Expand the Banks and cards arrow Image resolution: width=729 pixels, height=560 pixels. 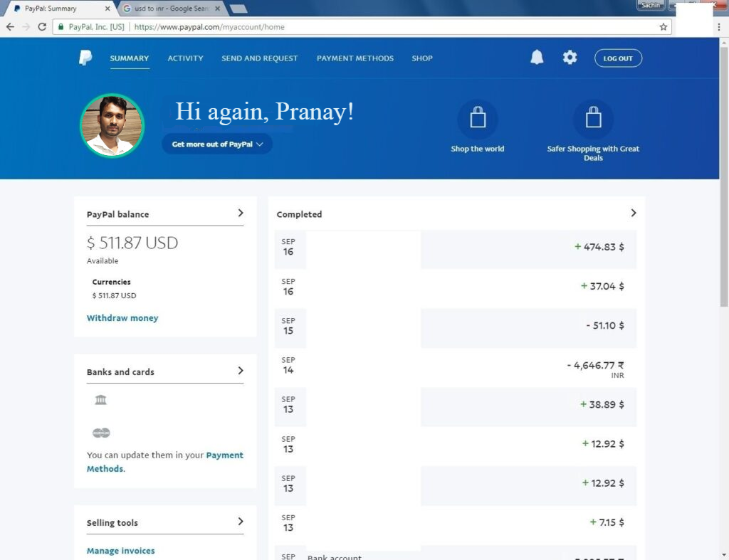click(x=241, y=371)
